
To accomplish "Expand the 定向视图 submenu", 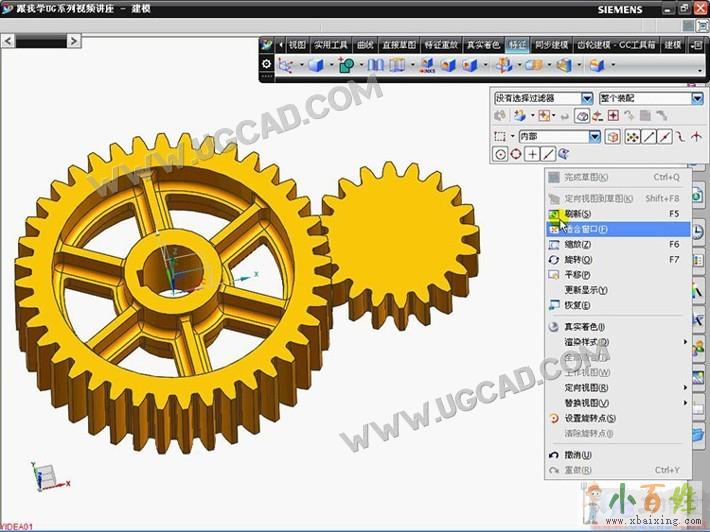I will coord(685,388).
